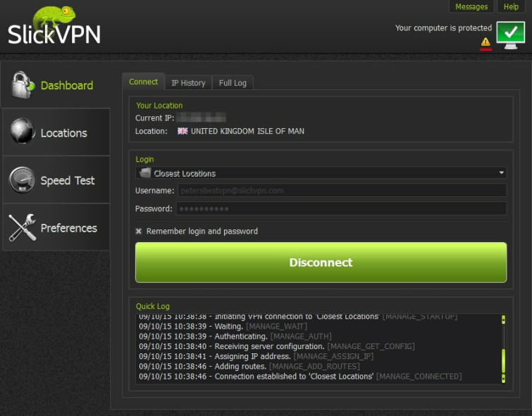The width and height of the screenshot is (532, 416).
Task: Open the Messages button
Action: click(471, 6)
